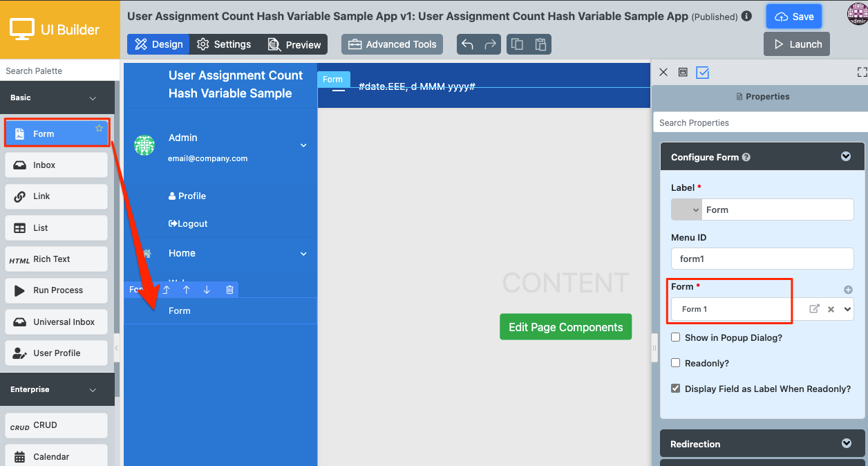Select the Form menu item in userview sidebar
Viewport: 868px width, 466px height.
[x=220, y=310]
